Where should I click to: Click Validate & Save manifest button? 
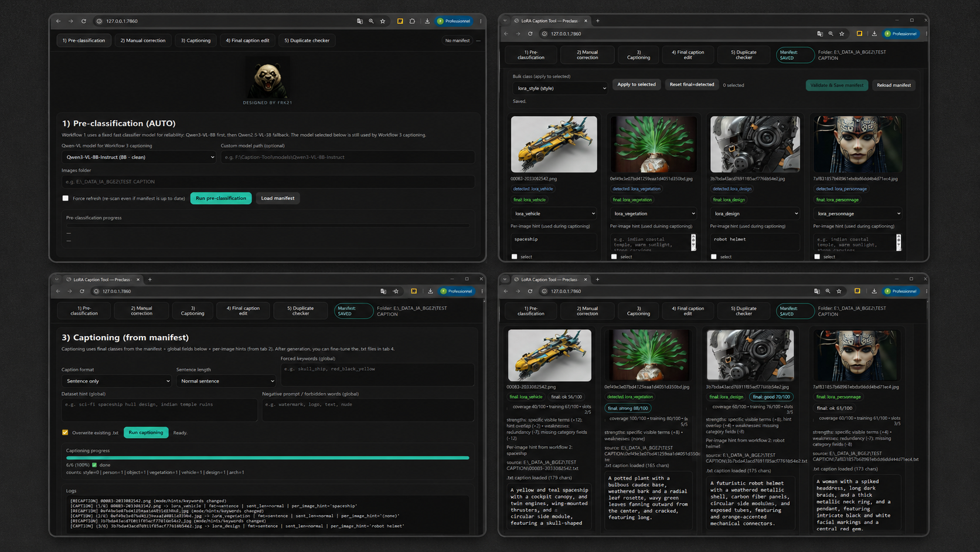[x=837, y=85]
